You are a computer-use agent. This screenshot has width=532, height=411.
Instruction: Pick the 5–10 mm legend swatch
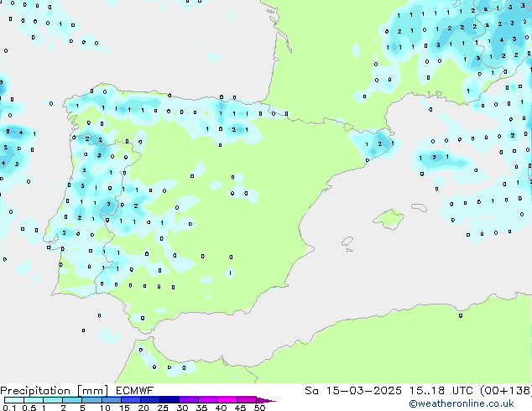91,400
